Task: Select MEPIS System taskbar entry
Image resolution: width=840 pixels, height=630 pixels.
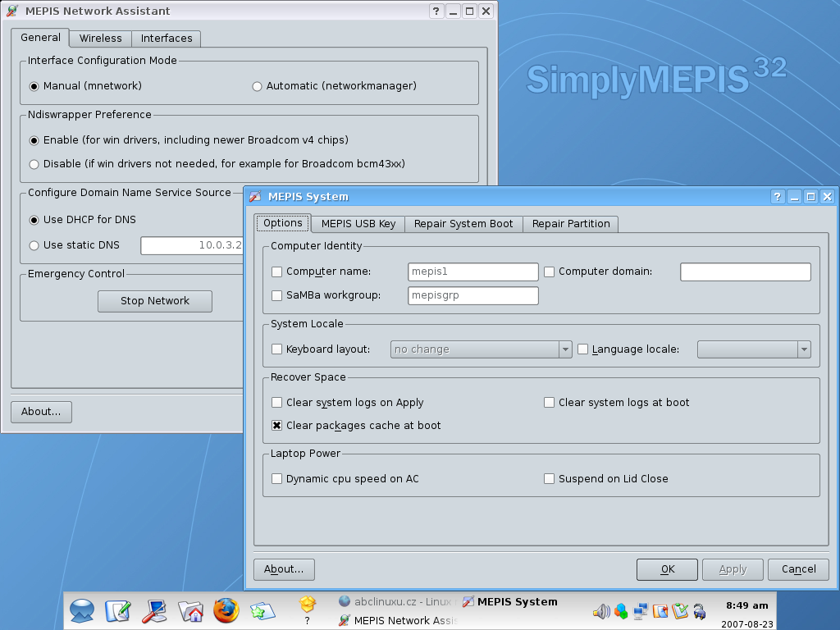Action: [510, 601]
